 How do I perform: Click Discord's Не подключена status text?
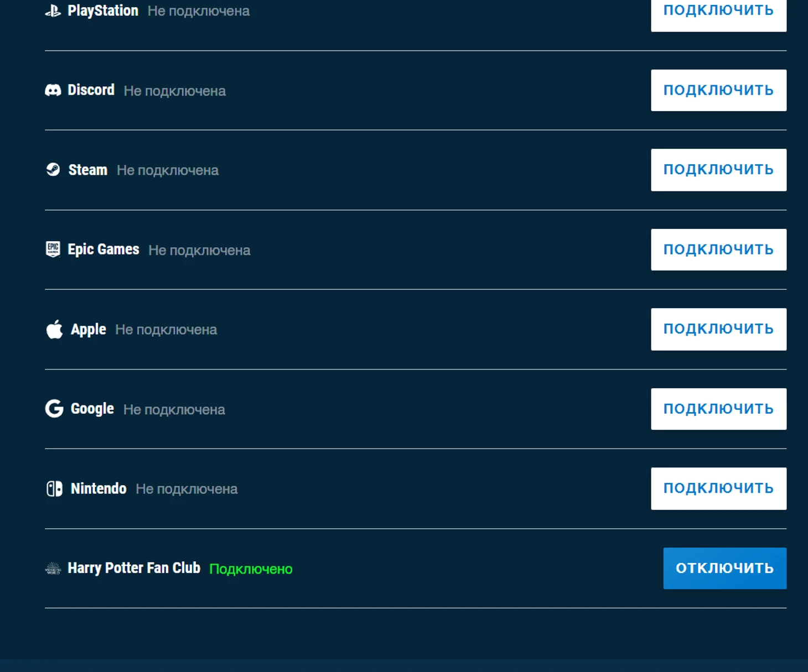click(x=174, y=91)
